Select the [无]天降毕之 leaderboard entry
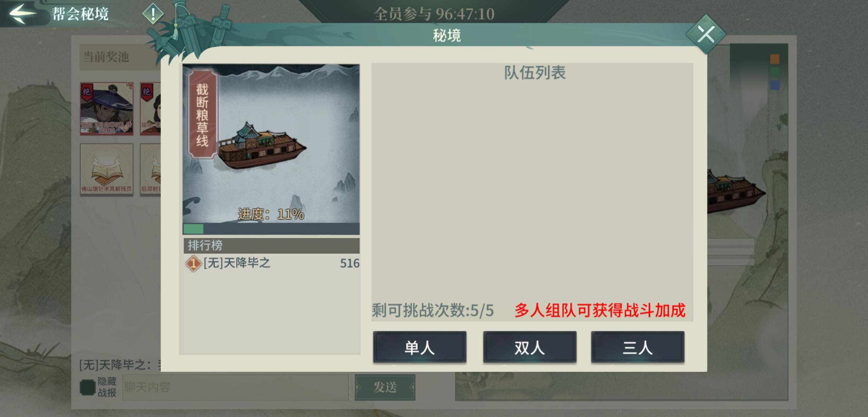 (x=272, y=263)
